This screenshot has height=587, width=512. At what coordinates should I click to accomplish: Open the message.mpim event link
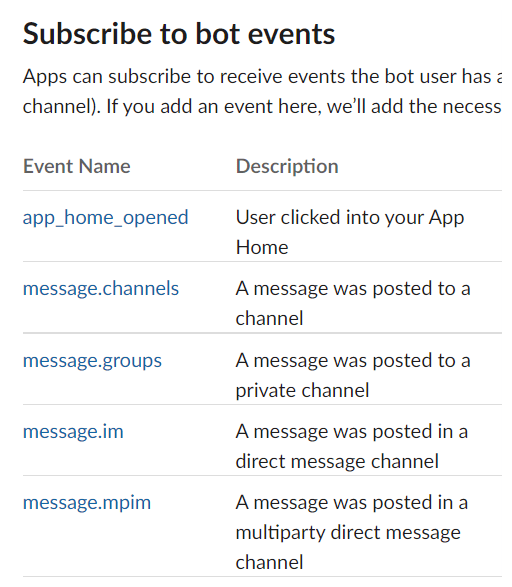point(87,503)
